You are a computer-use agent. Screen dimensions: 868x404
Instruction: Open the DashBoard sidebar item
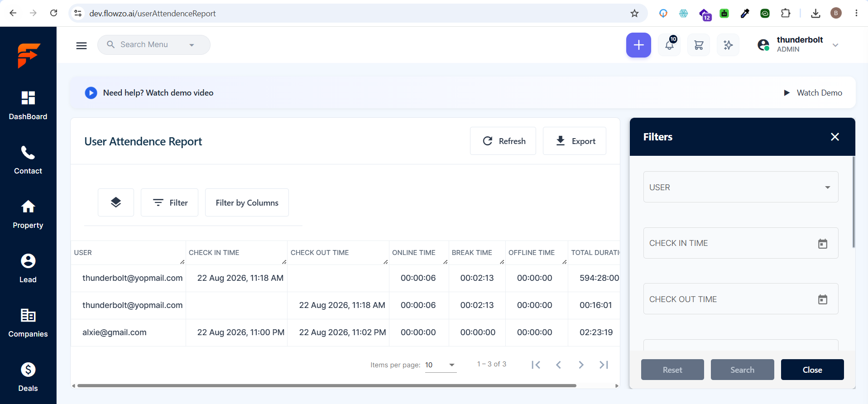28,106
